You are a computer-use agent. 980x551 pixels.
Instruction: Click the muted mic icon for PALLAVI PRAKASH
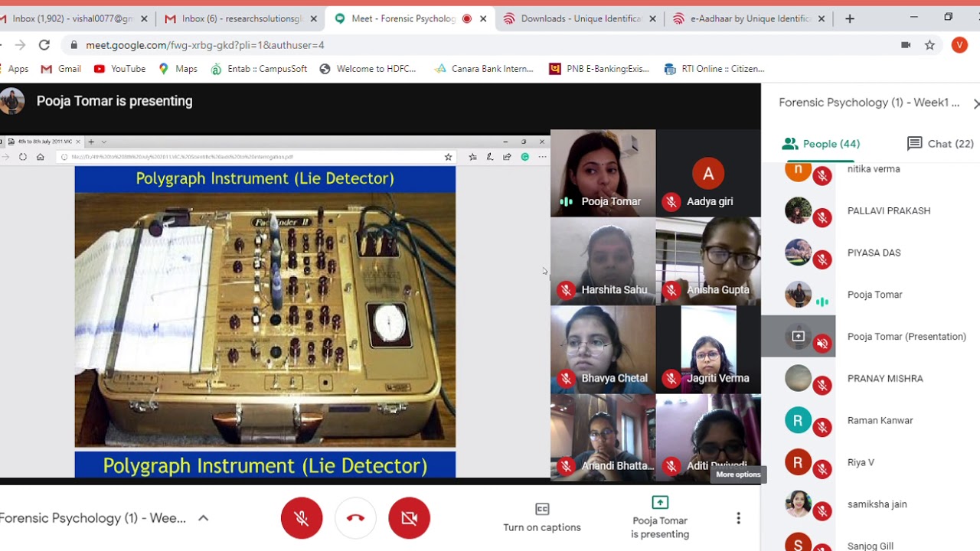(x=822, y=218)
